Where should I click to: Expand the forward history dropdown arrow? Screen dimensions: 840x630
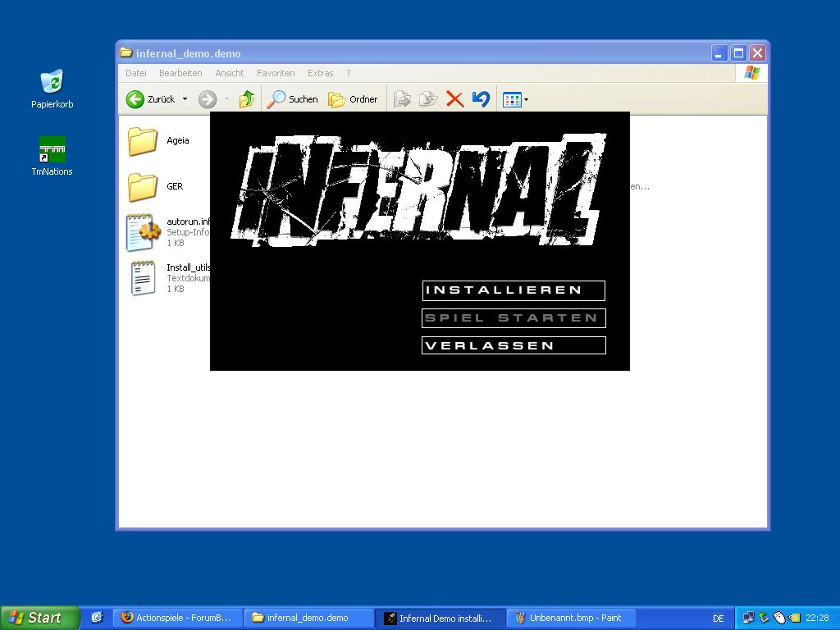click(226, 99)
